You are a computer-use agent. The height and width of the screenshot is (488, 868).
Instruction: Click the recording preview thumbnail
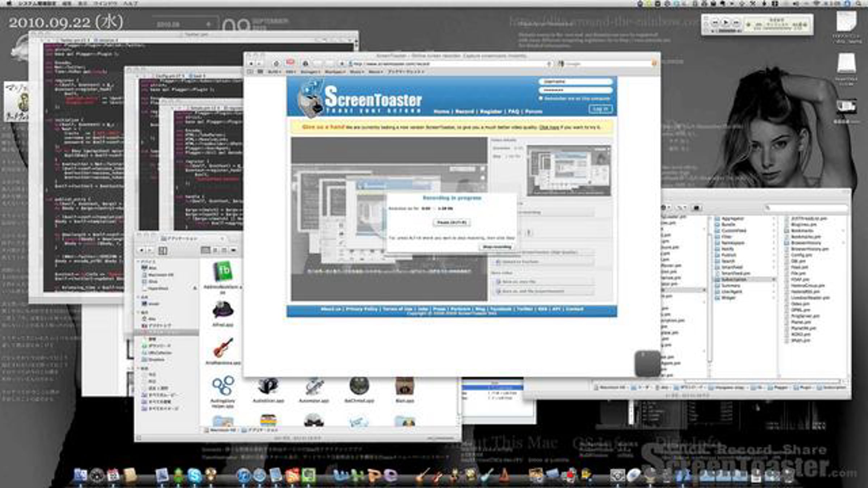pos(569,170)
